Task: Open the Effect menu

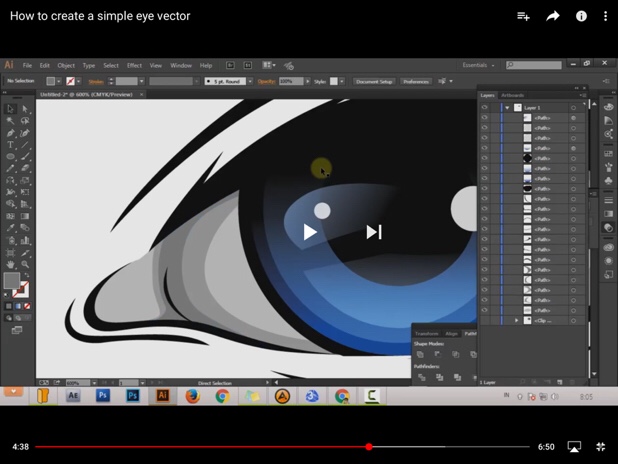Action: [134, 65]
